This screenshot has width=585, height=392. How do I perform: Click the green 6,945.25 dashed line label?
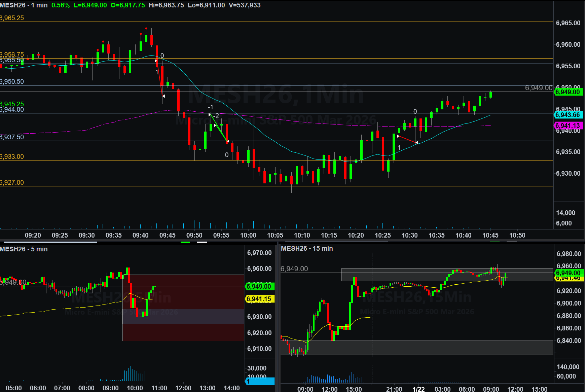(12, 104)
